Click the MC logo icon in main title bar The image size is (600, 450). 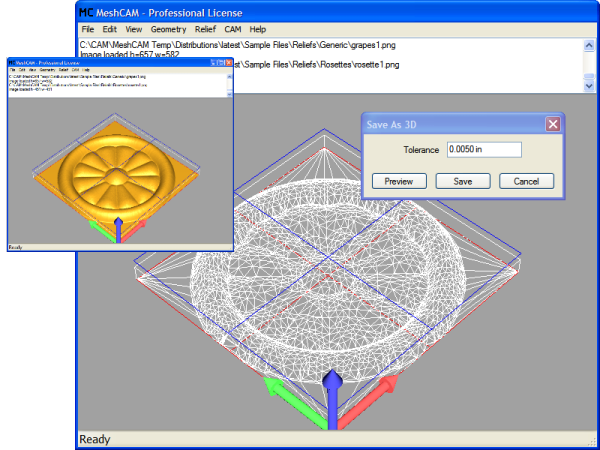click(x=86, y=13)
